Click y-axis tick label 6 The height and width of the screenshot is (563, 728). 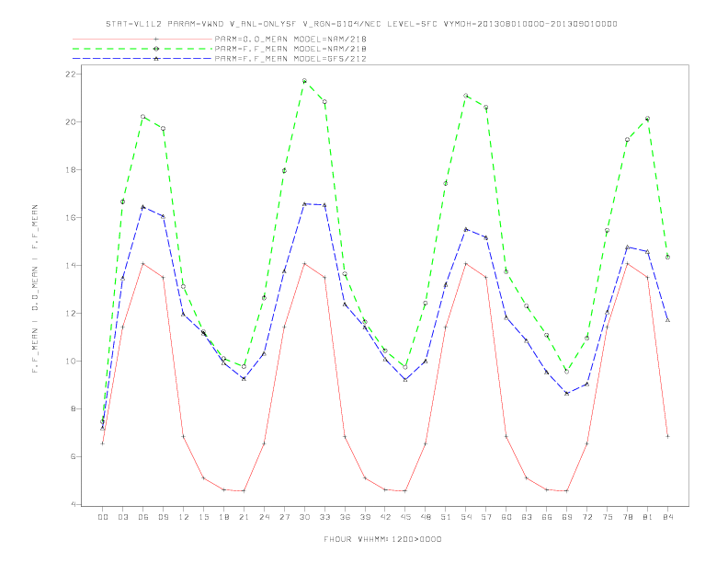pyautogui.click(x=73, y=457)
